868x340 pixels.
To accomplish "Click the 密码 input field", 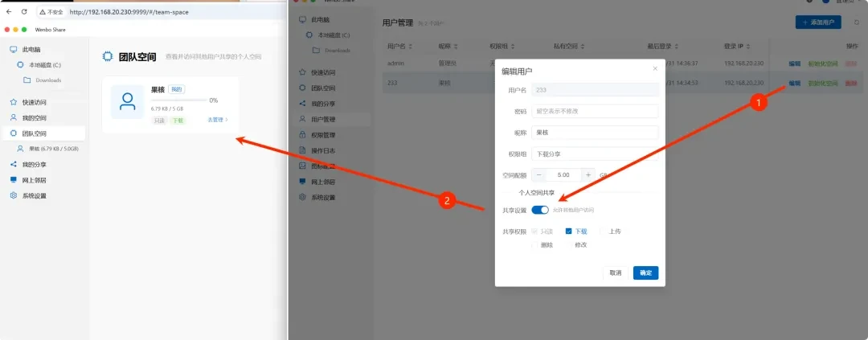I will pos(595,111).
